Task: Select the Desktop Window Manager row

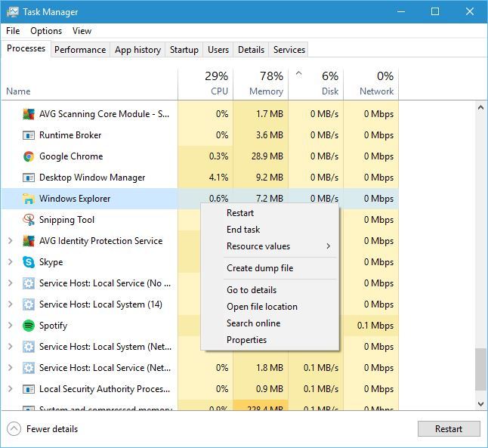Action: pyautogui.click(x=200, y=178)
